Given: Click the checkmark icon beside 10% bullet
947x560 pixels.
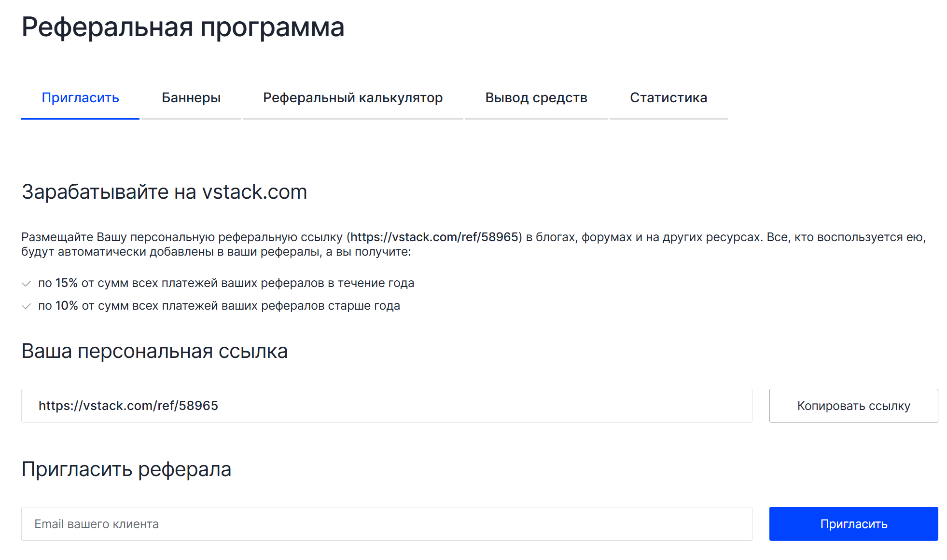Looking at the screenshot, I should [x=27, y=306].
